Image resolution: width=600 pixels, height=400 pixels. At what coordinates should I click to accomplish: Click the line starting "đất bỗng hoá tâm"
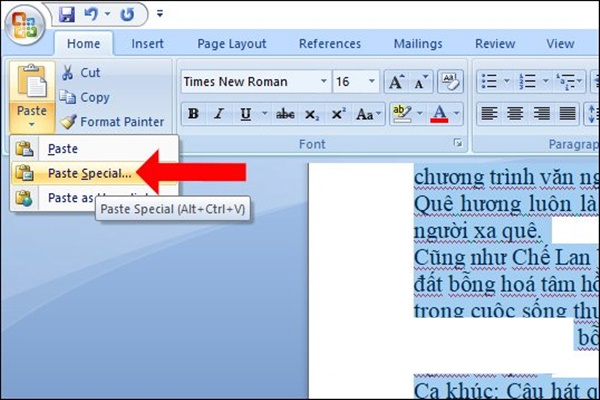coord(506,284)
